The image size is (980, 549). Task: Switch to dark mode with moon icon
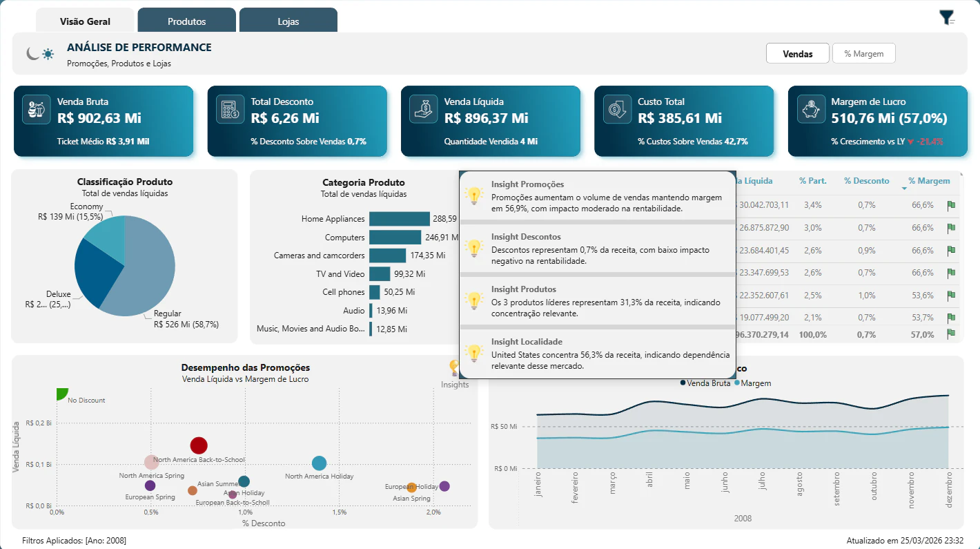tap(32, 53)
